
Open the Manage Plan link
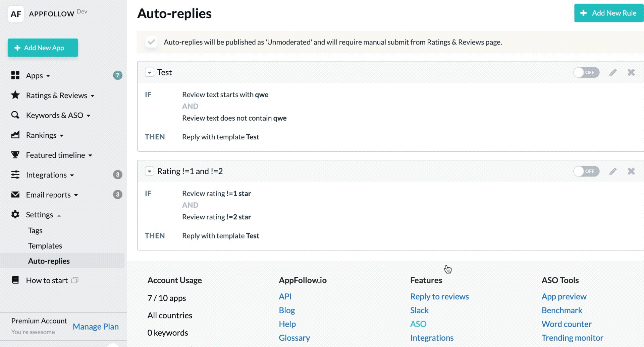pos(96,327)
